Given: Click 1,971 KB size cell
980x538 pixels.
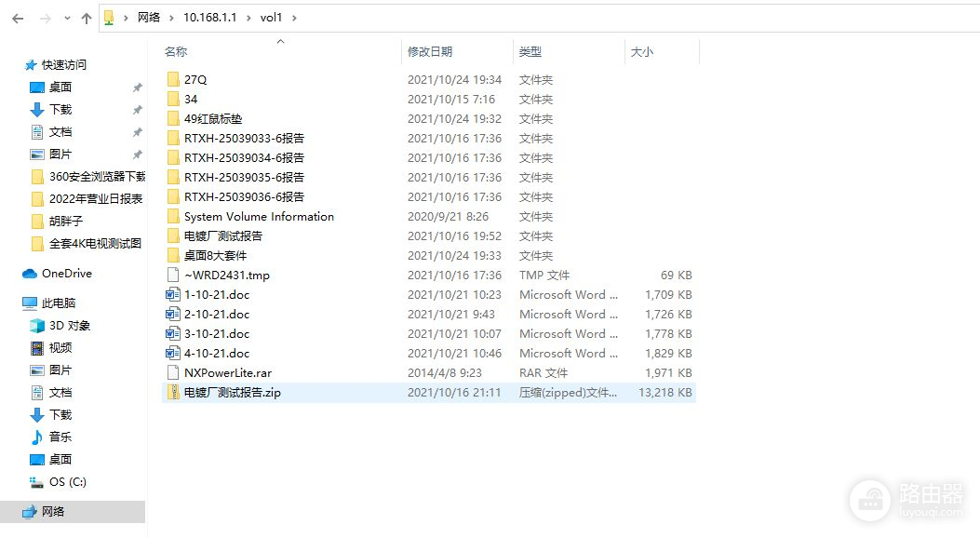Looking at the screenshot, I should point(668,373).
